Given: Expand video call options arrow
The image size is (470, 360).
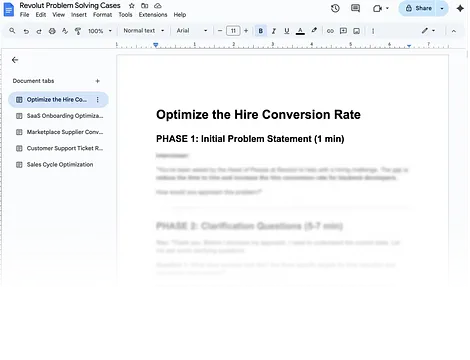Looking at the screenshot, I should click(x=387, y=8).
